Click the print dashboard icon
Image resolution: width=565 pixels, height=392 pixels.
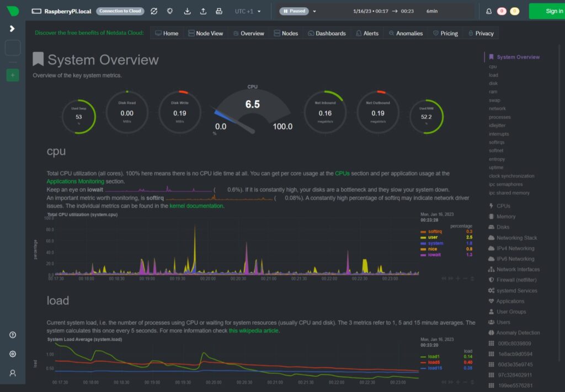[x=219, y=11]
